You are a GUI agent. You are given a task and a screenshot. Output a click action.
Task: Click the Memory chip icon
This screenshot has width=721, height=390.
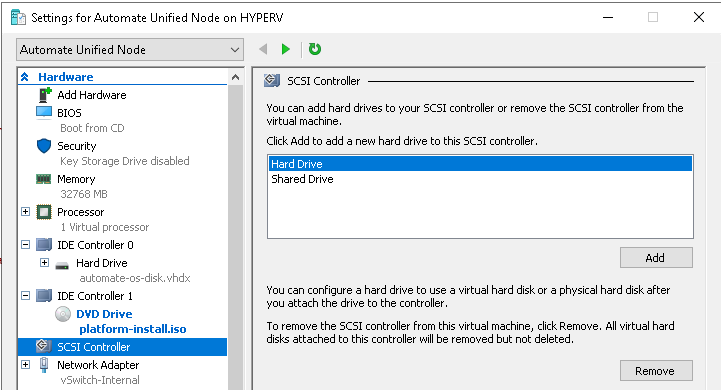[x=44, y=179]
